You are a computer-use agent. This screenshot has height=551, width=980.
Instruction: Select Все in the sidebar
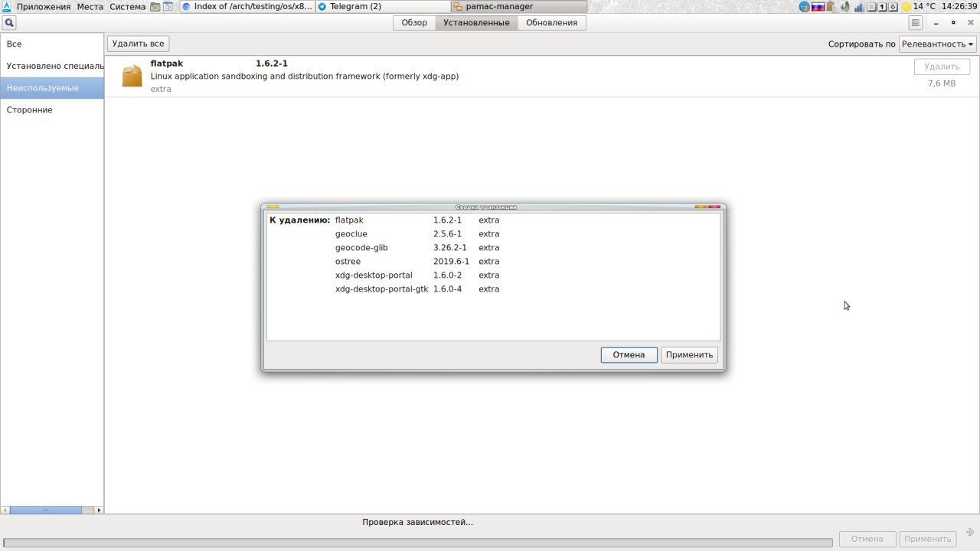(x=52, y=44)
